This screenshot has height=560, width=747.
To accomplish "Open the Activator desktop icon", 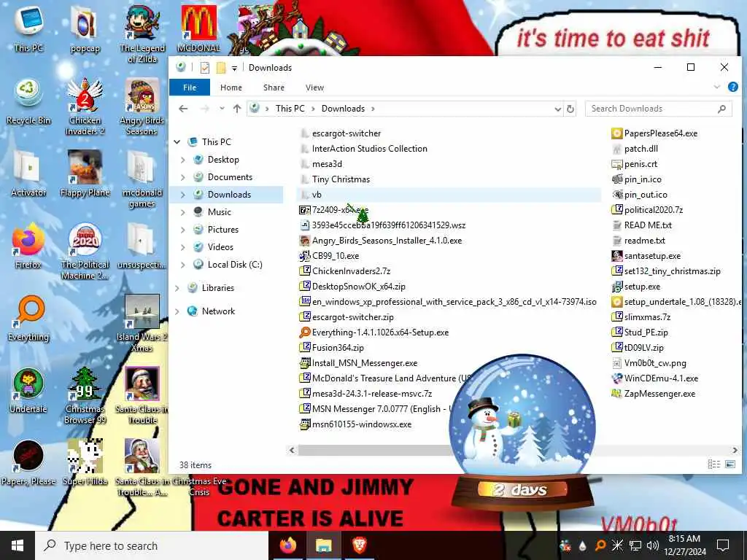I will [28, 174].
